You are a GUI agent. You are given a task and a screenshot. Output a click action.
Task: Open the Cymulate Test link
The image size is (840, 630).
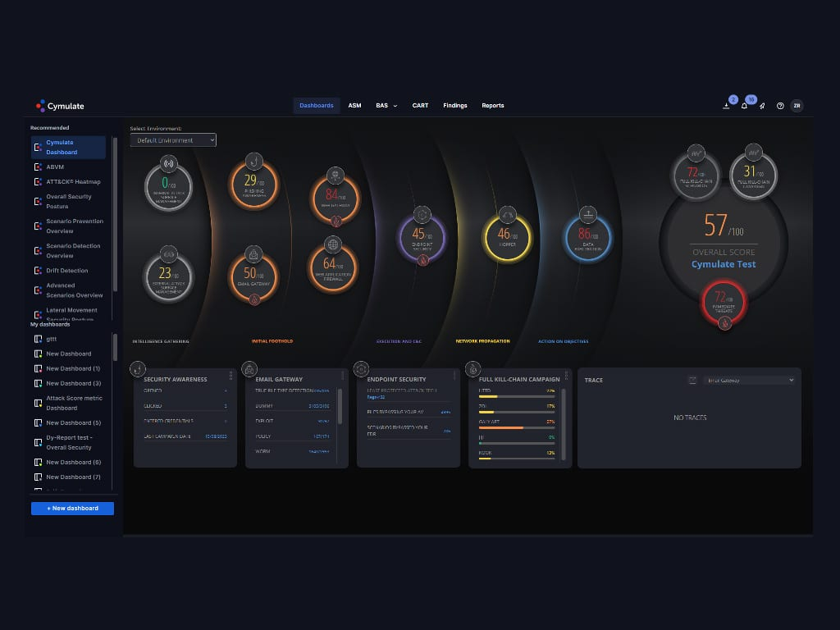click(x=724, y=264)
